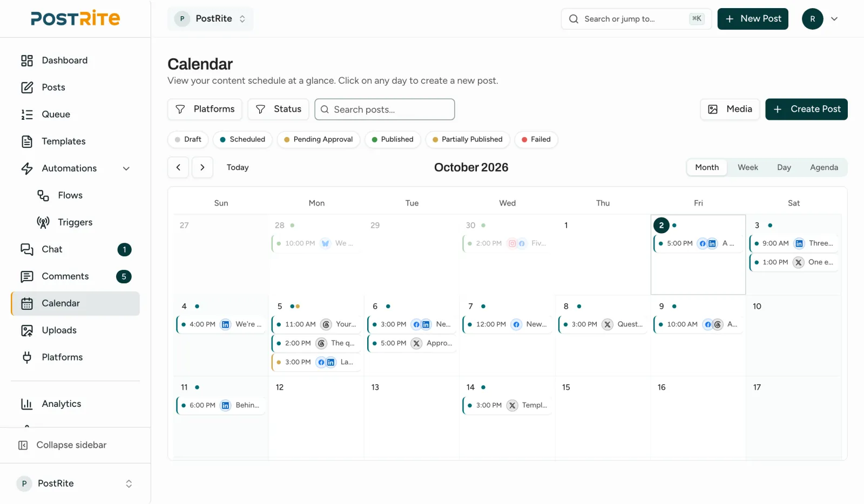
Task: Go to Posts in sidebar
Action: [x=75, y=87]
